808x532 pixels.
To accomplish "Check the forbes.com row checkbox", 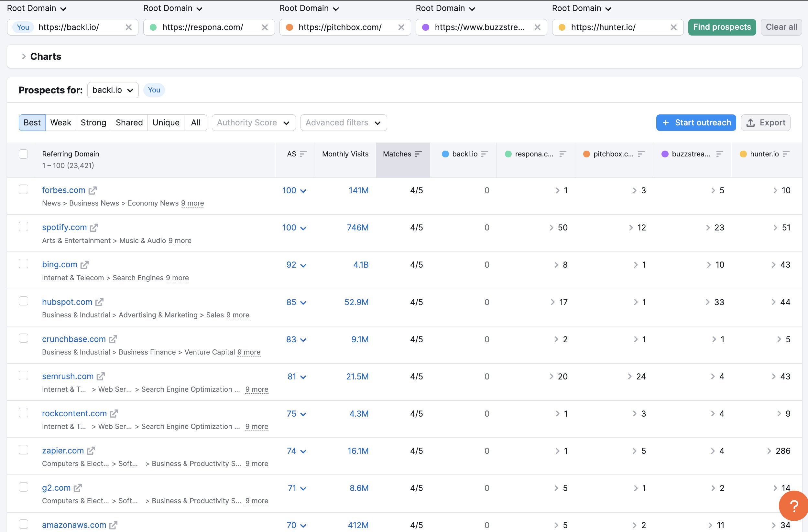I will coord(23,189).
